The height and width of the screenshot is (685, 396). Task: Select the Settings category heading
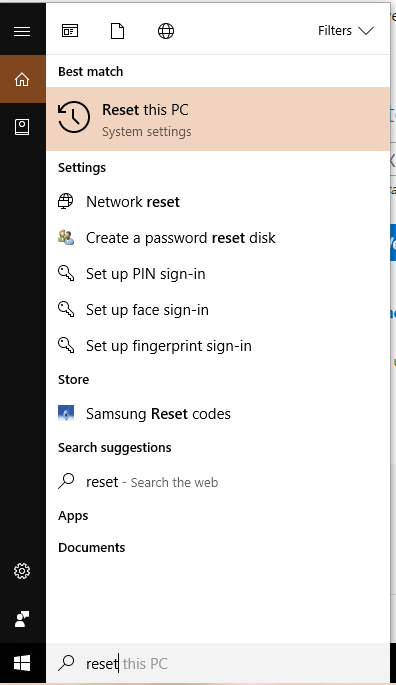coord(82,168)
